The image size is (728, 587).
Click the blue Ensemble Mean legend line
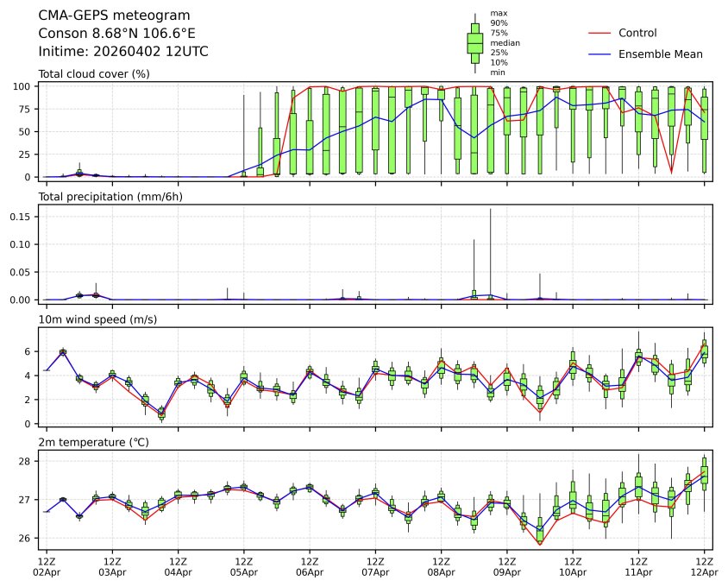click(599, 54)
